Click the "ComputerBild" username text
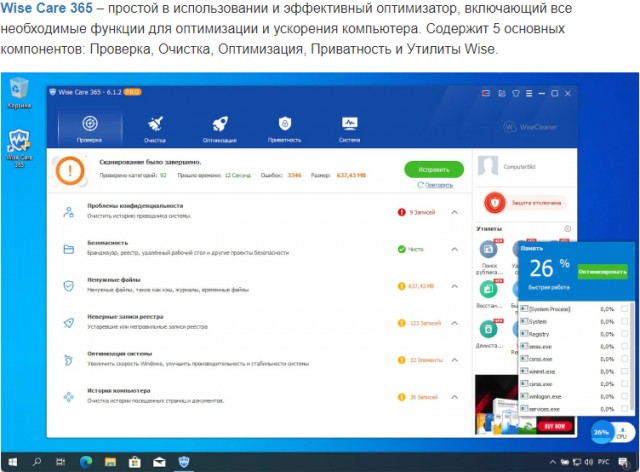The height and width of the screenshot is (472, 640). point(519,167)
